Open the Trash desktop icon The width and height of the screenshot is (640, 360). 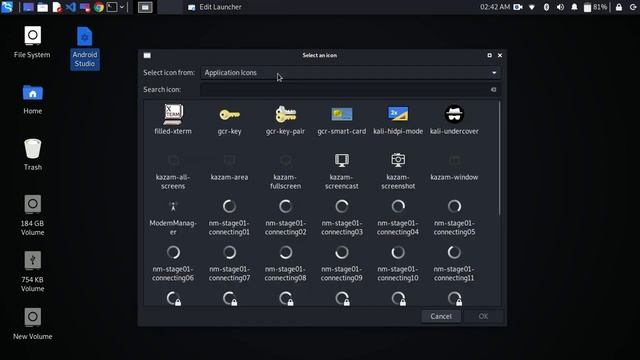click(x=33, y=154)
